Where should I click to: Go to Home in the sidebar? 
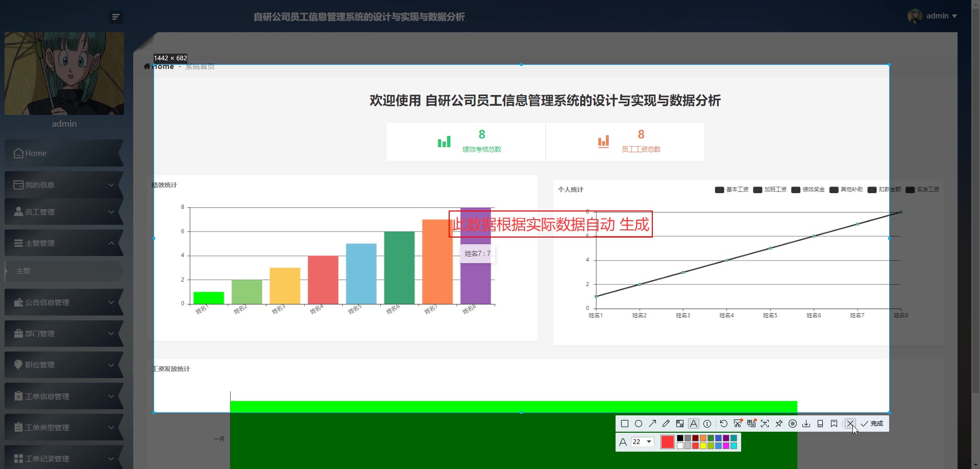tap(64, 153)
